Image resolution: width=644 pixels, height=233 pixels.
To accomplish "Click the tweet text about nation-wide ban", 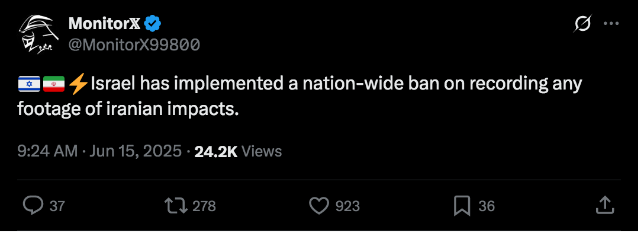I will point(300,97).
